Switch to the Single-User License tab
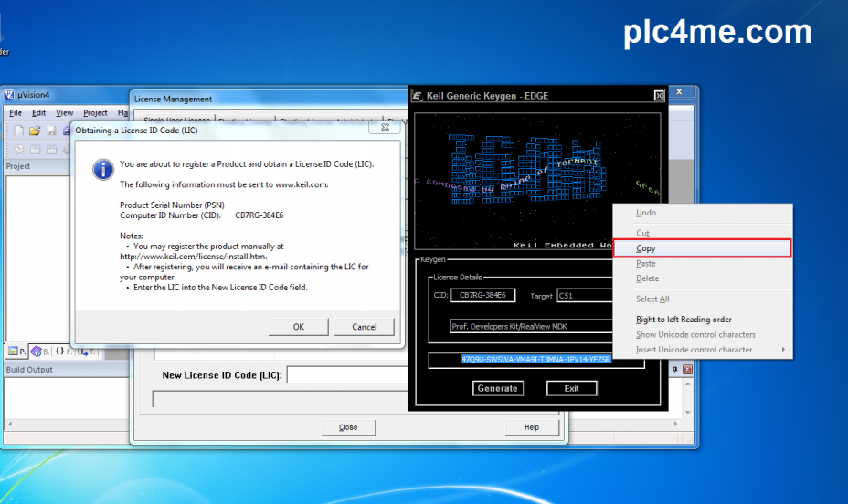Image resolution: width=848 pixels, height=504 pixels. point(176,120)
